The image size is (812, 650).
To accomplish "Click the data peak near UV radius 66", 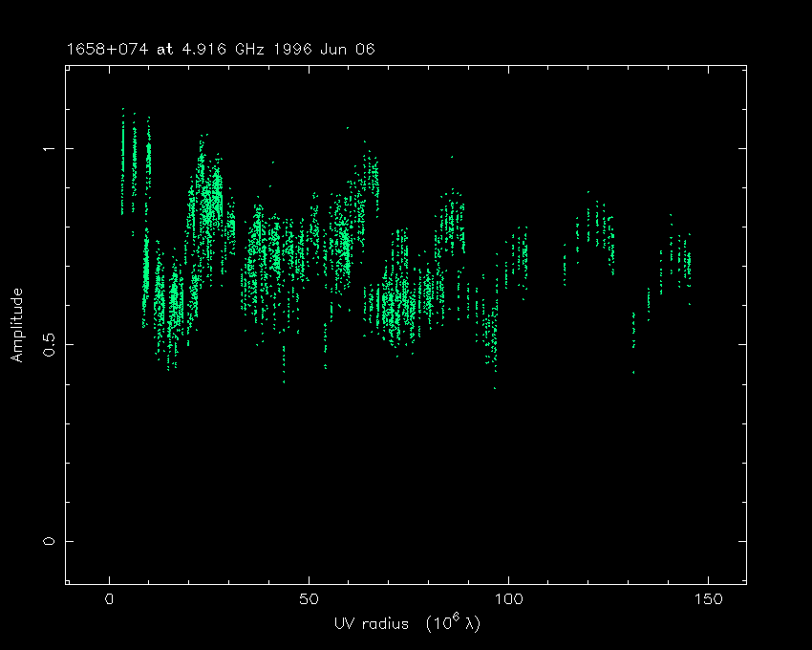I will pyautogui.click(x=372, y=172).
